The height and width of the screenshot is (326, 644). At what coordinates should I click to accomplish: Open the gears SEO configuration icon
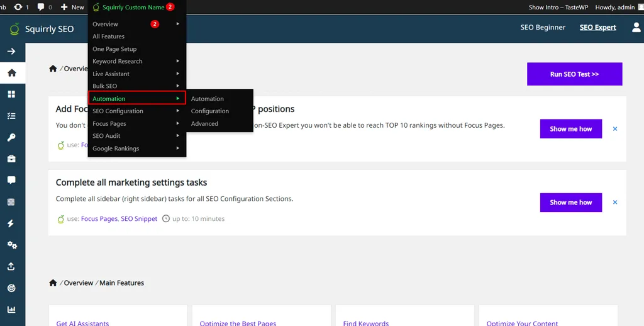[12, 245]
